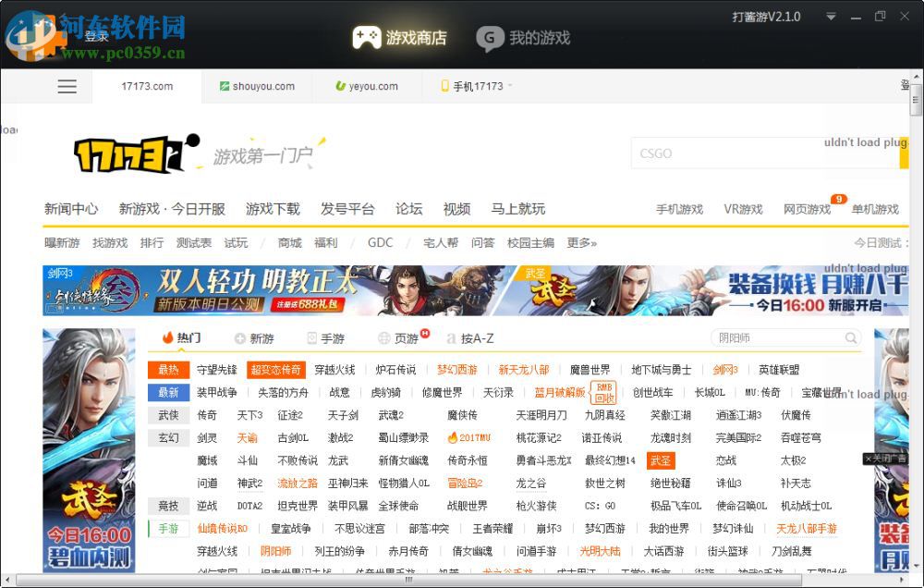Image resolution: width=924 pixels, height=588 pixels.
Task: Select the G icon for 我的游戏
Action: pos(490,39)
